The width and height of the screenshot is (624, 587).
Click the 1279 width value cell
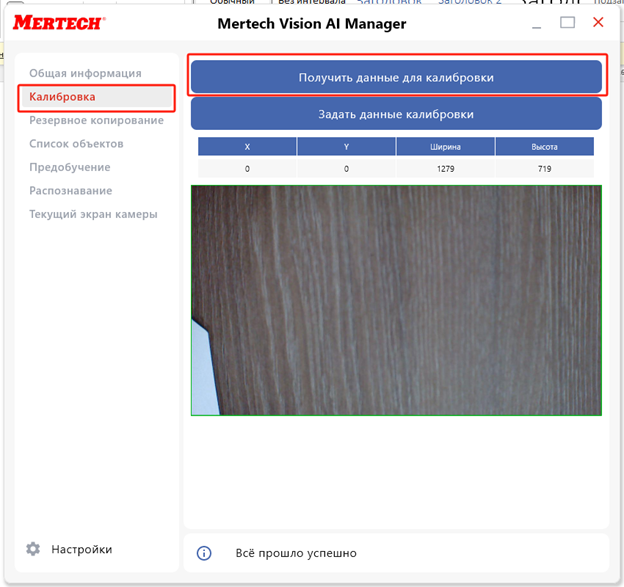coord(445,168)
